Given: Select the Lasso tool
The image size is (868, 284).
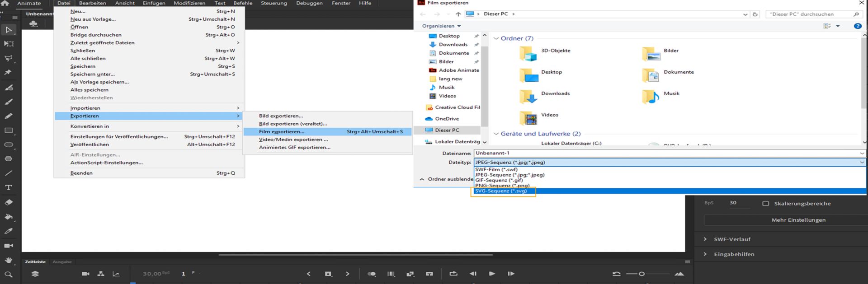Looking at the screenshot, I should tap(9, 58).
